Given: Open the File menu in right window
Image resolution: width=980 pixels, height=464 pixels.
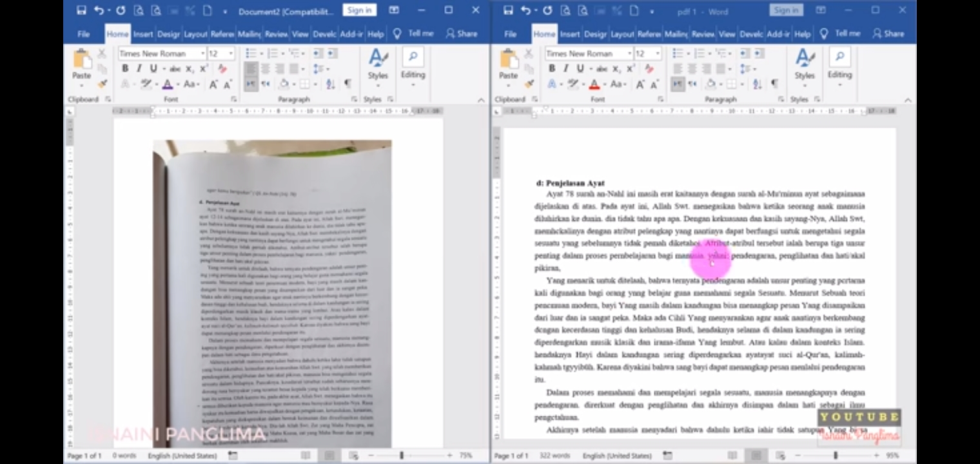Looking at the screenshot, I should pos(509,34).
